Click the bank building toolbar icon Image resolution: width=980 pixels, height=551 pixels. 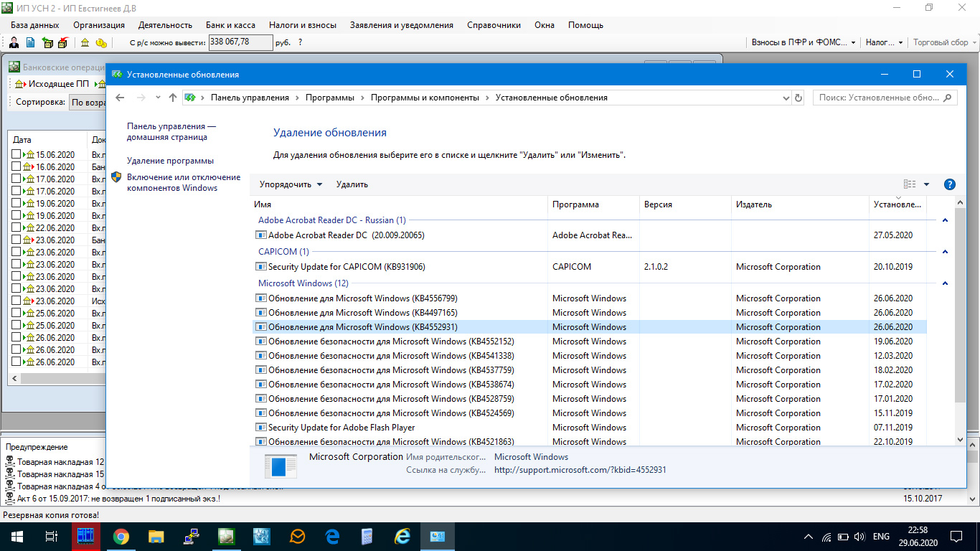(x=85, y=42)
